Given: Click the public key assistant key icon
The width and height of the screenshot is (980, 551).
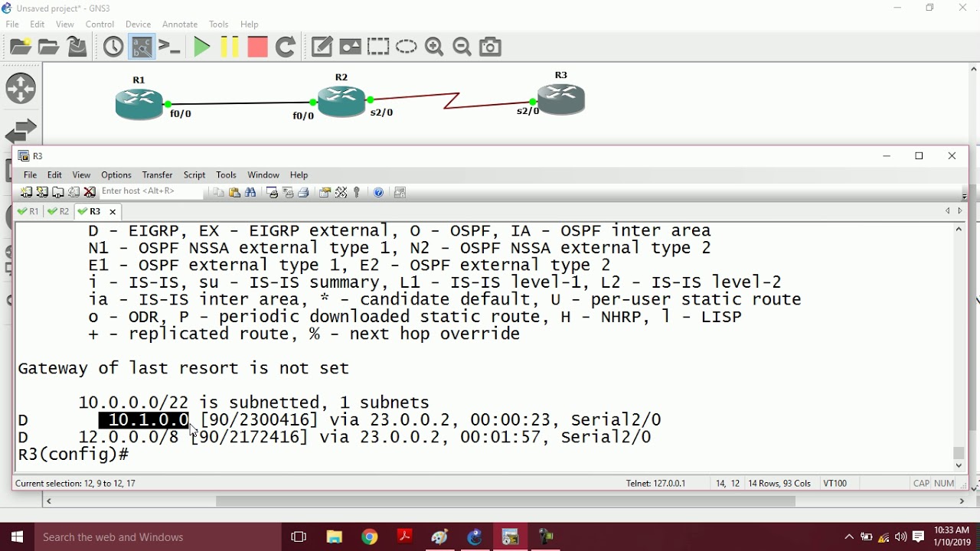Looking at the screenshot, I should click(357, 192).
